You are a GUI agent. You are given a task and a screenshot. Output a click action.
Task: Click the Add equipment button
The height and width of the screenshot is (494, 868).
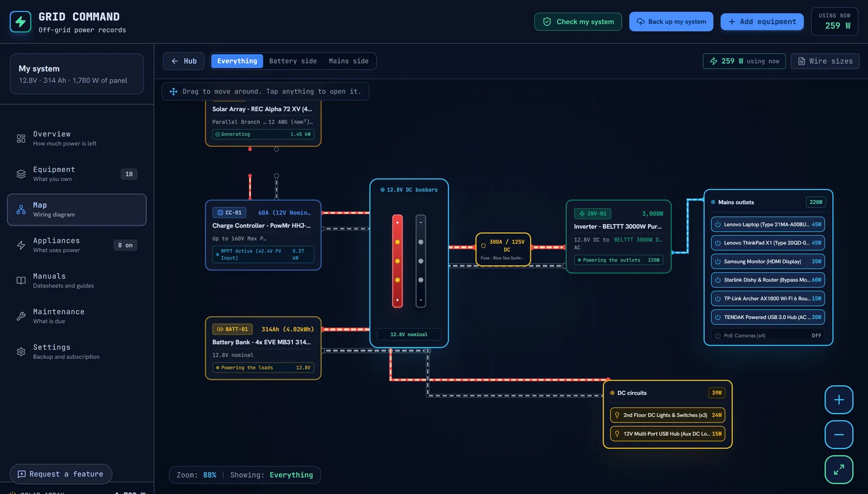click(x=762, y=22)
